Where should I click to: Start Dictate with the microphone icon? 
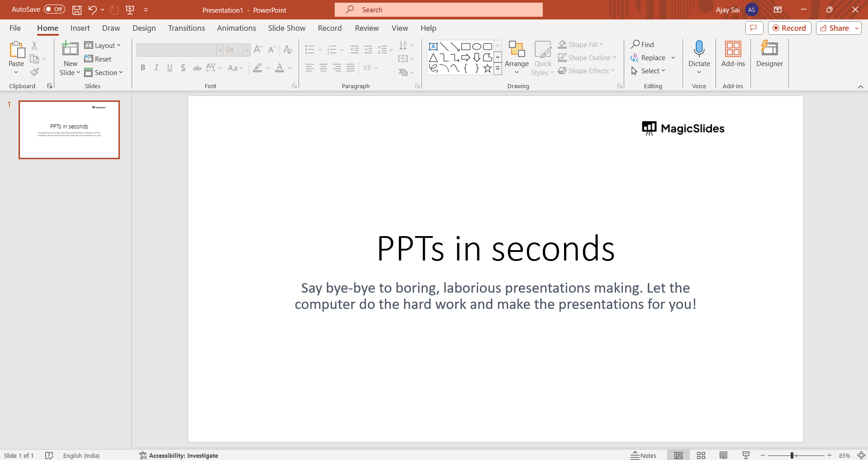click(699, 49)
